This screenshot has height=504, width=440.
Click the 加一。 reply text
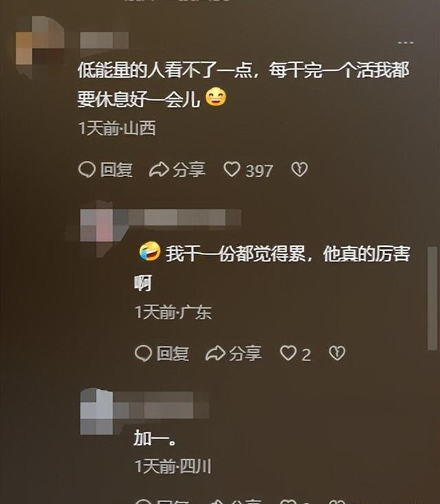(x=155, y=438)
